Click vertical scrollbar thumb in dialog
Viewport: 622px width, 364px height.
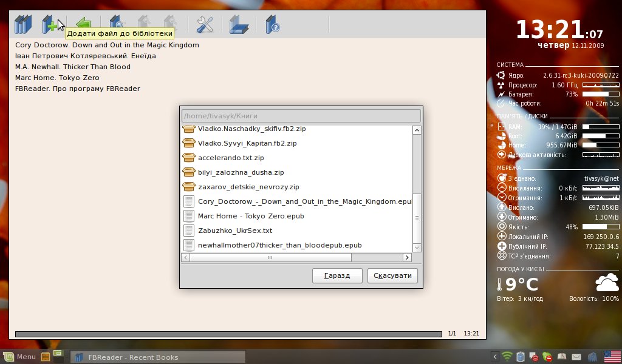417,218
